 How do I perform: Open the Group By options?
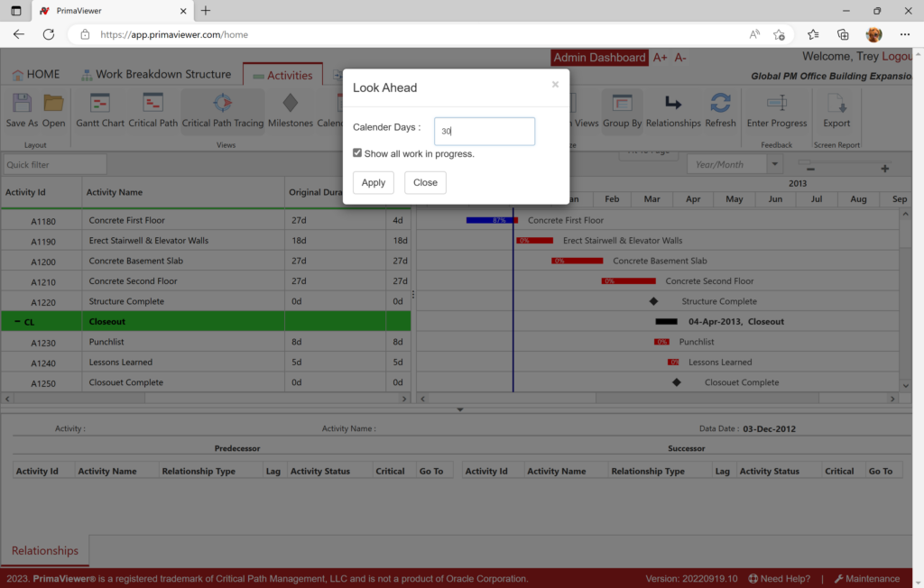pyautogui.click(x=622, y=104)
